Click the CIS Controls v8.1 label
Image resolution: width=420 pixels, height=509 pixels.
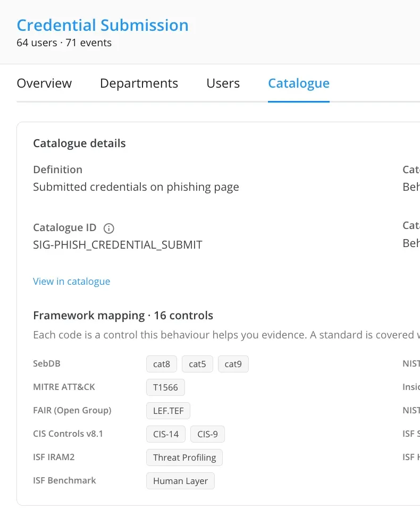click(x=68, y=434)
